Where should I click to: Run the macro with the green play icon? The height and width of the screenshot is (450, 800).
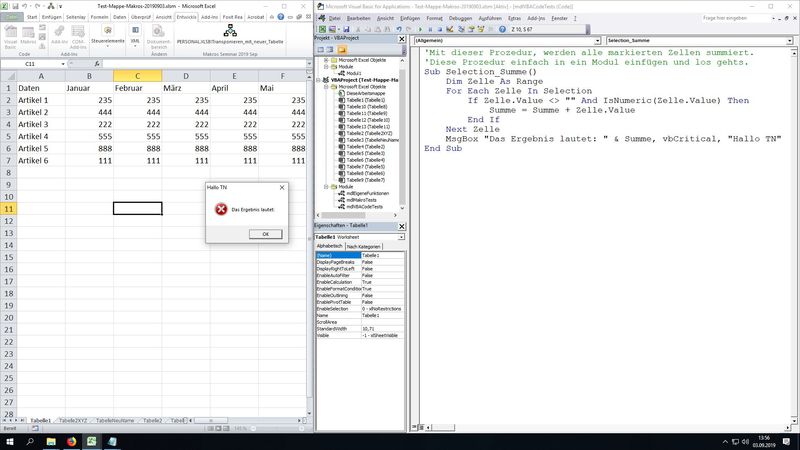point(420,29)
